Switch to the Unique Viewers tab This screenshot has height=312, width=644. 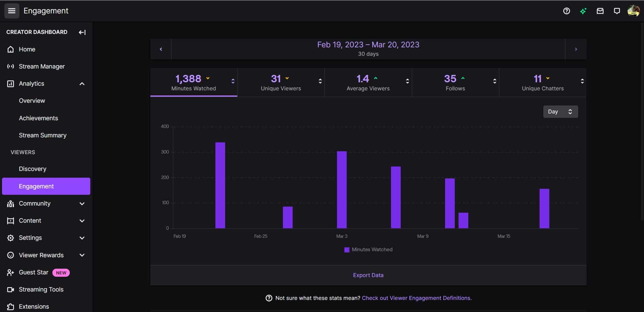[x=281, y=82]
